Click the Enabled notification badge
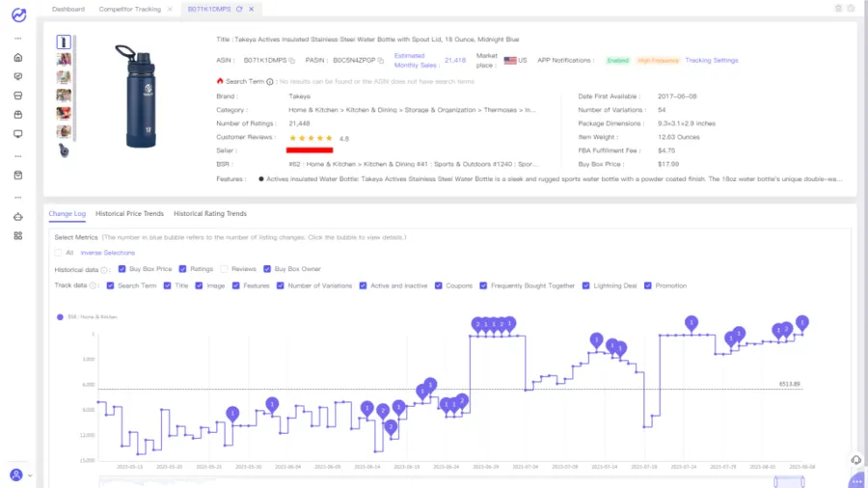868x488 pixels. tap(617, 61)
